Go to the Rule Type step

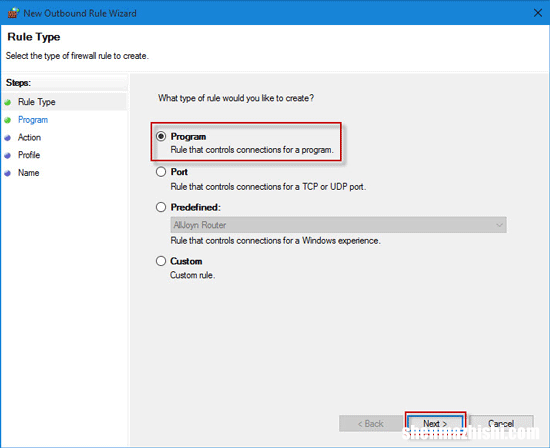point(37,102)
